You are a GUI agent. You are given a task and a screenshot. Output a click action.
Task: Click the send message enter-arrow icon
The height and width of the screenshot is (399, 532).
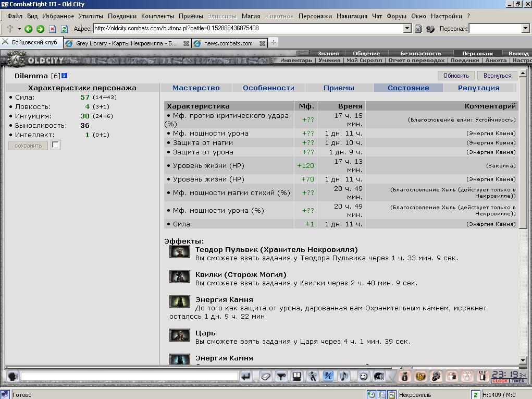pyautogui.click(x=246, y=376)
